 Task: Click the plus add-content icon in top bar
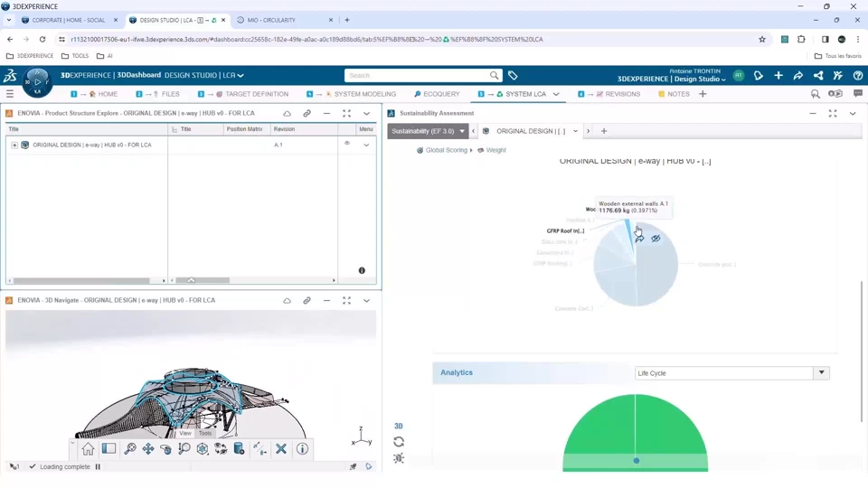coord(778,76)
